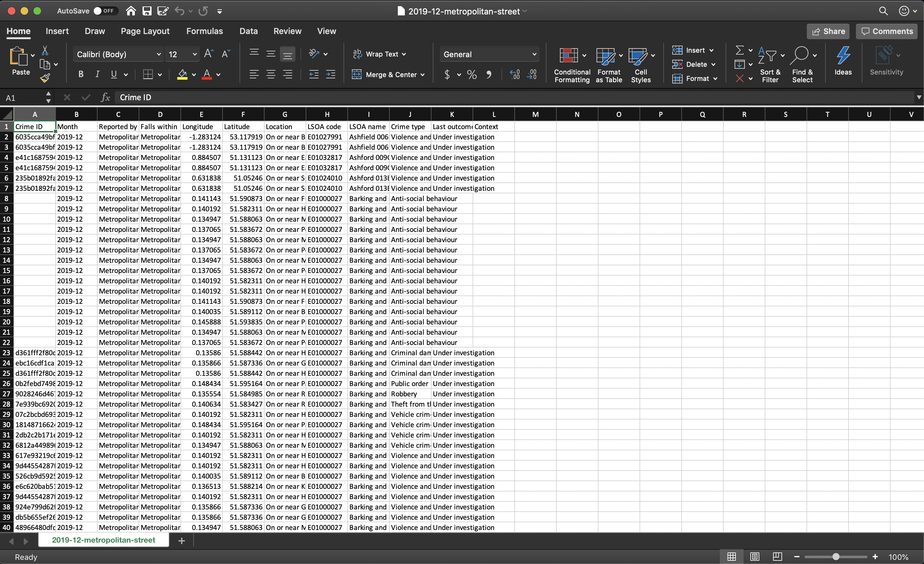This screenshot has width=924, height=564.
Task: Apply center horizontal alignment
Action: tap(271, 74)
